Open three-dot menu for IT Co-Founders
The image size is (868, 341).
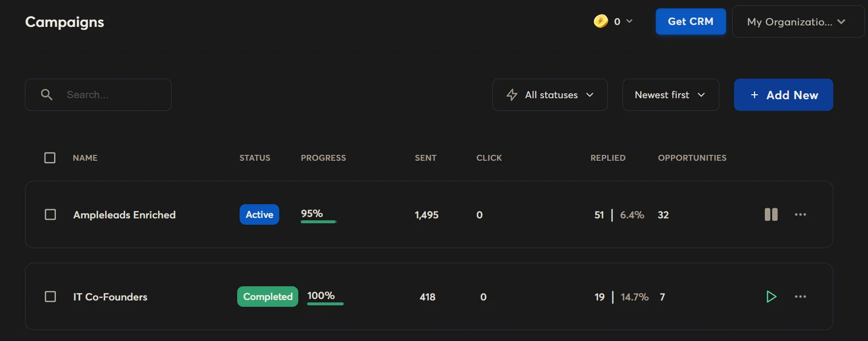pyautogui.click(x=800, y=297)
